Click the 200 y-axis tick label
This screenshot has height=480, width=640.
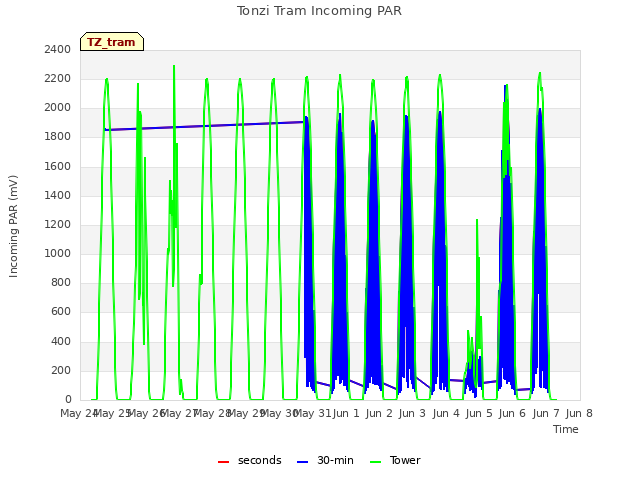tap(61, 370)
